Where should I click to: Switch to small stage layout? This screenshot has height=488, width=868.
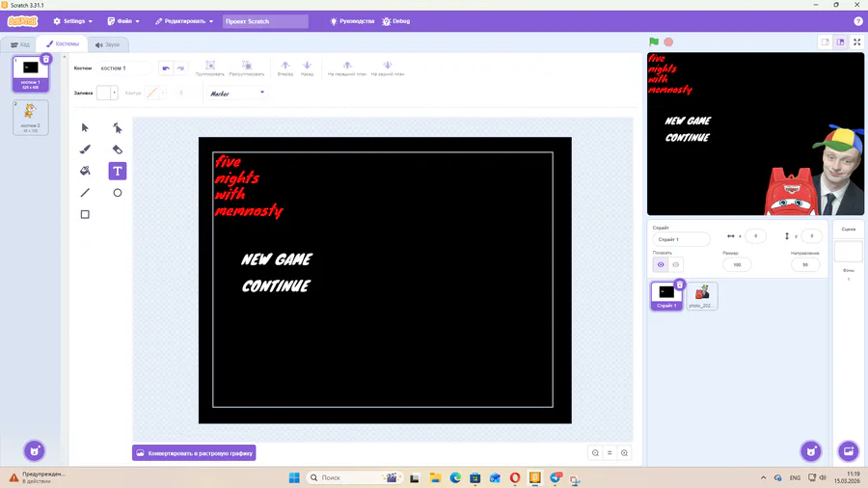click(826, 42)
